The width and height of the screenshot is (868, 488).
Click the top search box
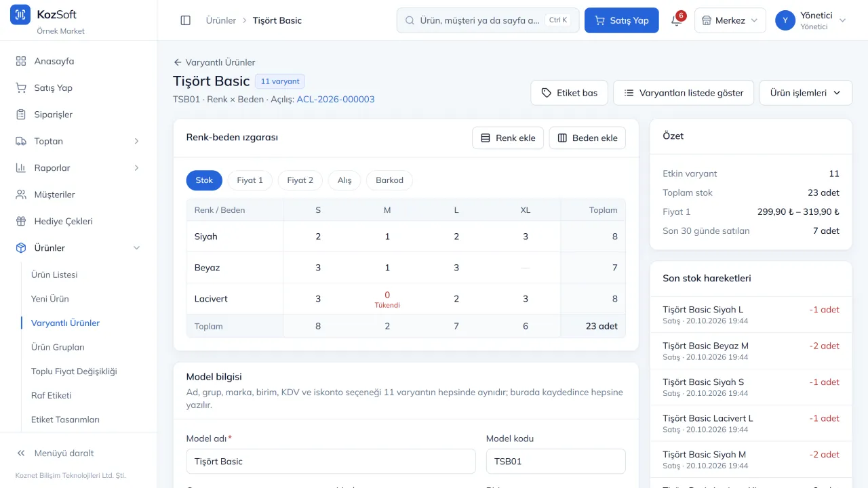[488, 20]
